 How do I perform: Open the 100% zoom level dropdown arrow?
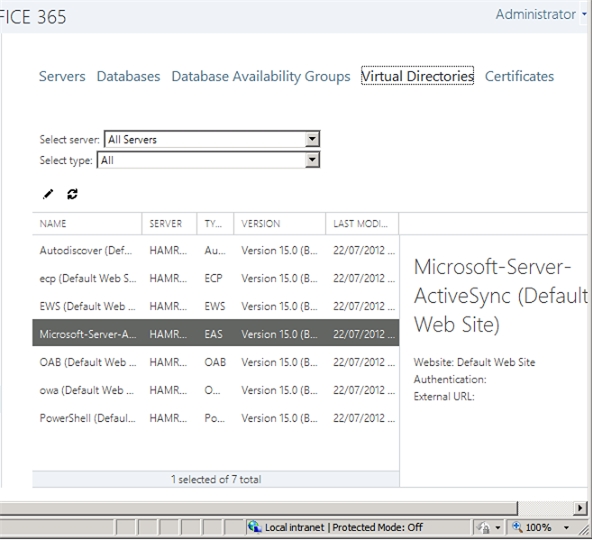point(566,528)
